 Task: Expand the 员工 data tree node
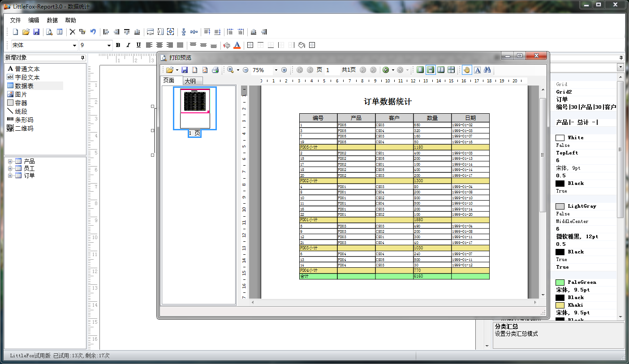(x=10, y=168)
